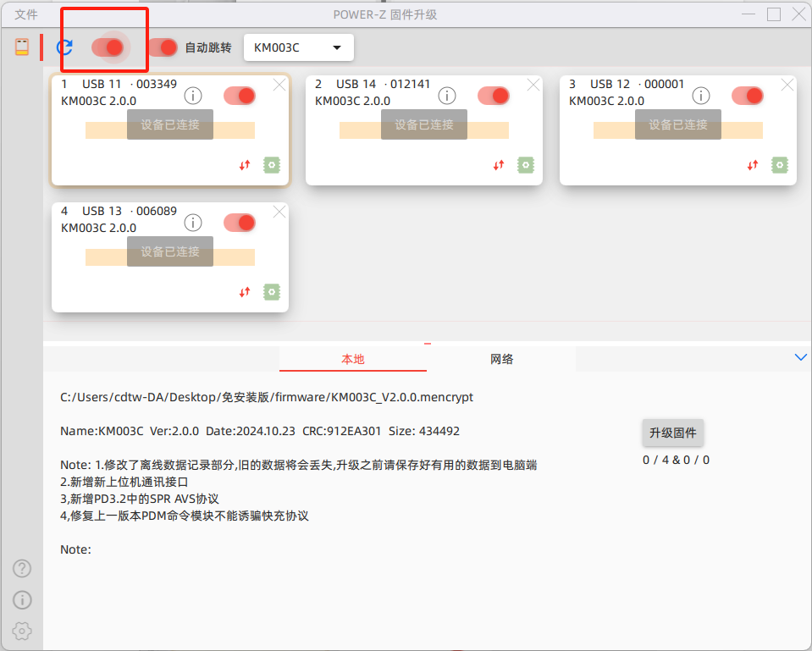Click the 设备已连接 progress bar on USB 11
This screenshot has width=812, height=651.
coord(169,129)
